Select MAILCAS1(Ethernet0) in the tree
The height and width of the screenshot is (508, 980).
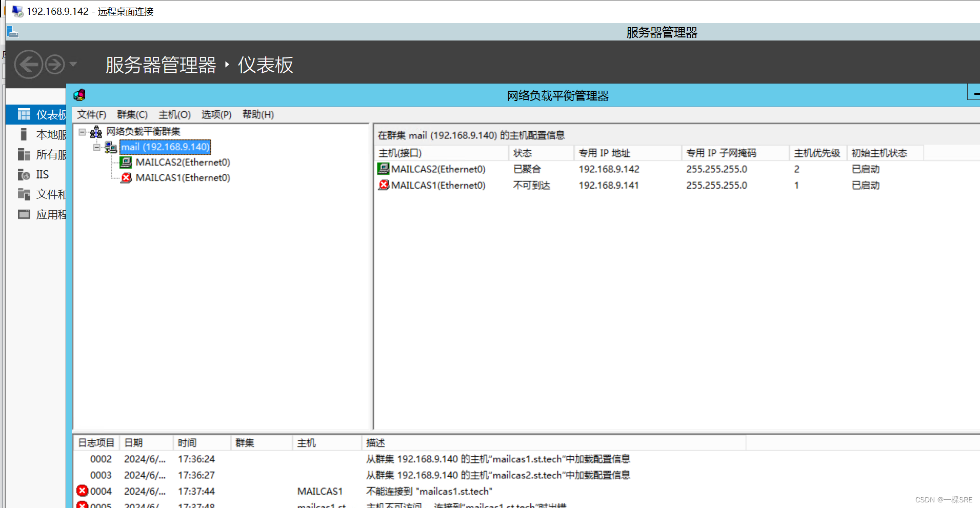click(x=183, y=178)
